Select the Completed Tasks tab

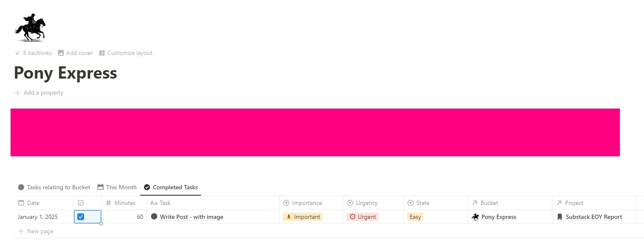(171, 187)
